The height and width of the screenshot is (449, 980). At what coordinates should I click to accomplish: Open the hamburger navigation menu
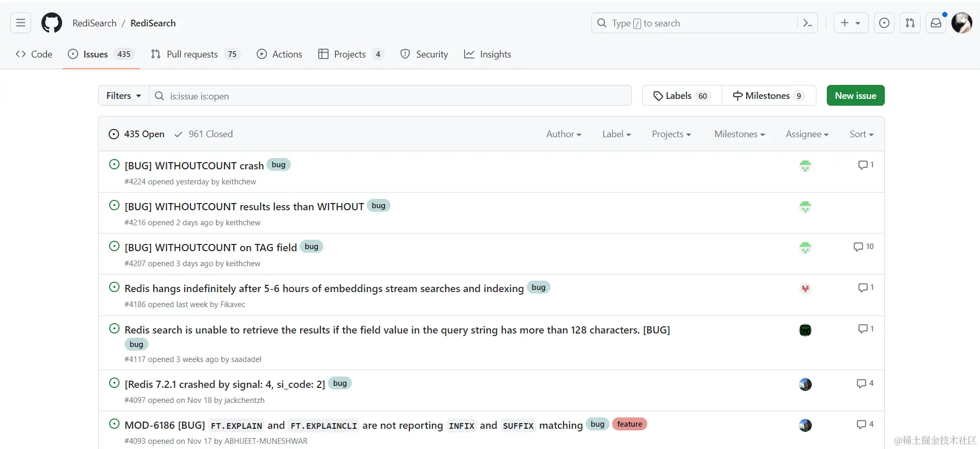point(21,23)
